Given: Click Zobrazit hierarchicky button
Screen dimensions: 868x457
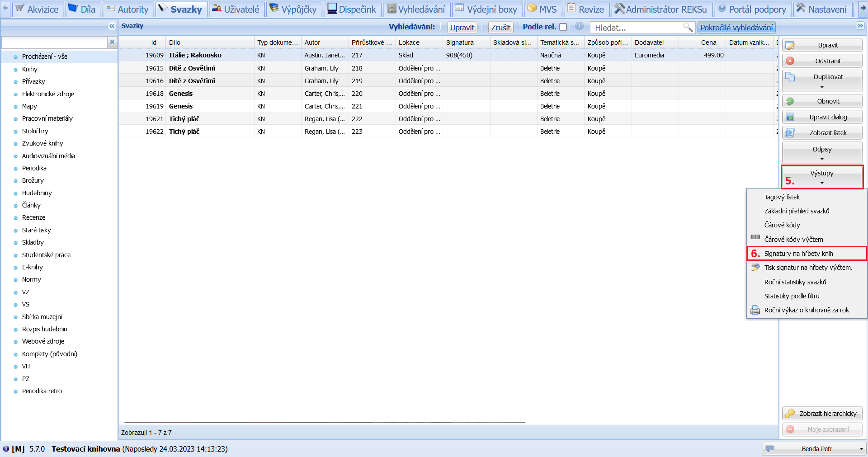Looking at the screenshot, I should click(x=822, y=414).
